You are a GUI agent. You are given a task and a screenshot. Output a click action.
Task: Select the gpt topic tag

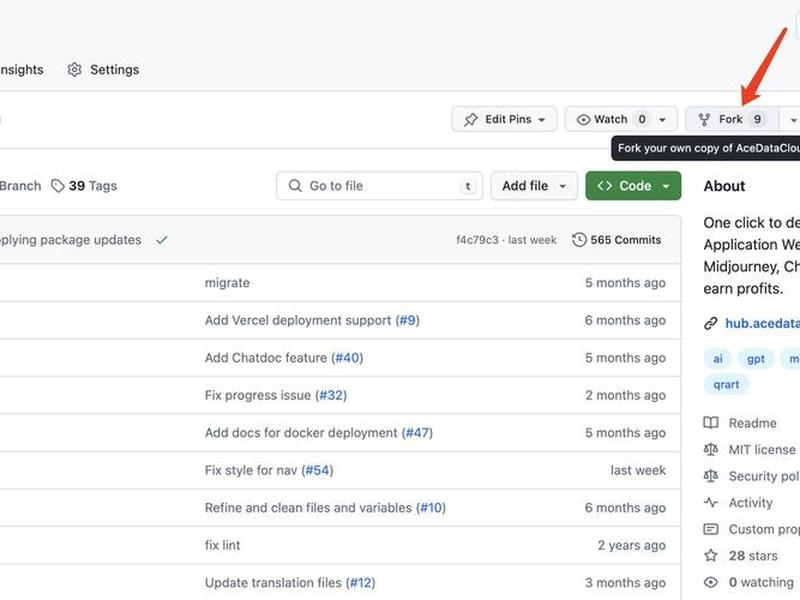(756, 359)
